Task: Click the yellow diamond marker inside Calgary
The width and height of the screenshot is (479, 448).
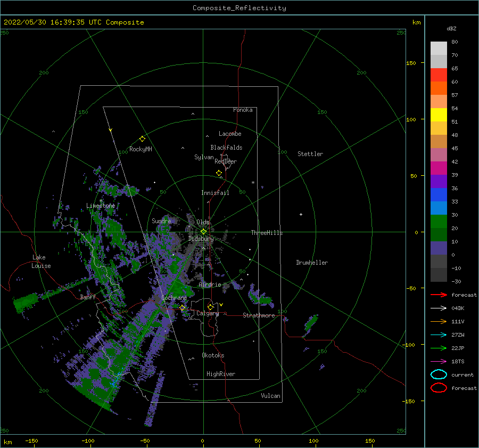Action: tap(210, 307)
